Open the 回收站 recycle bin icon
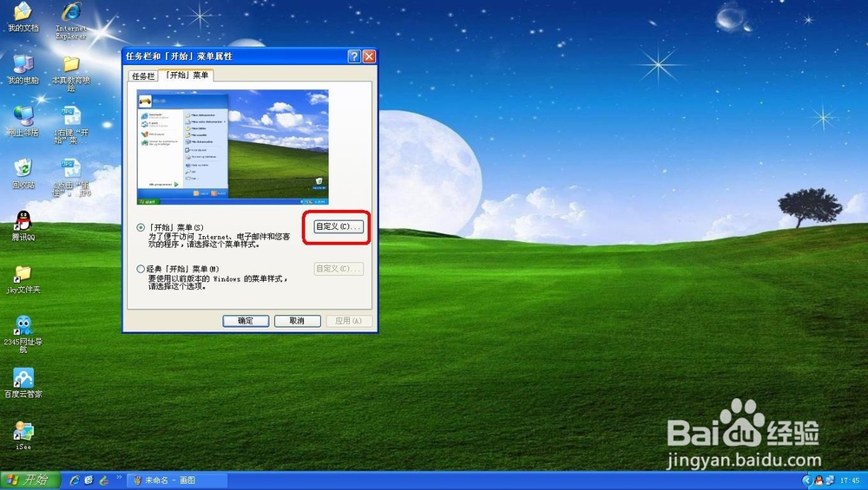Viewport: 868px width, 490px height. pos(23,173)
